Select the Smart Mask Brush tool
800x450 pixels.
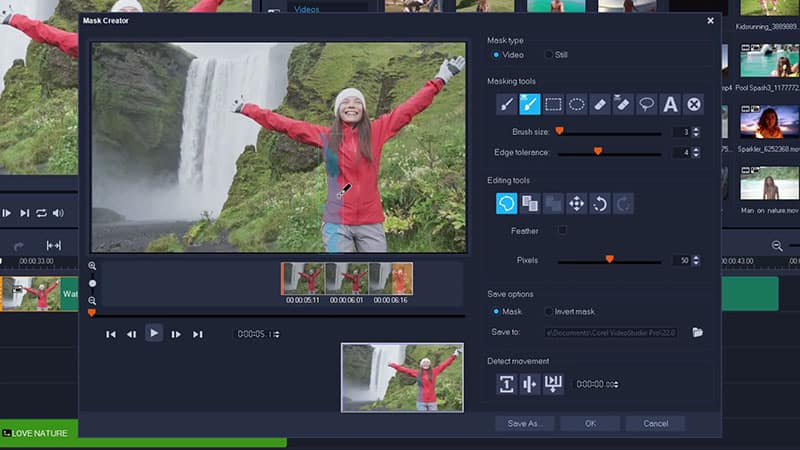pyautogui.click(x=530, y=104)
